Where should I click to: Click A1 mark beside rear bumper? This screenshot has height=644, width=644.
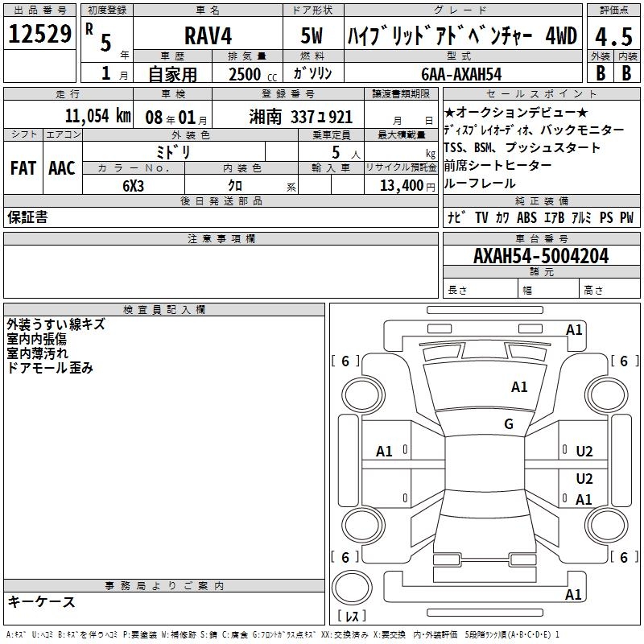(x=573, y=594)
